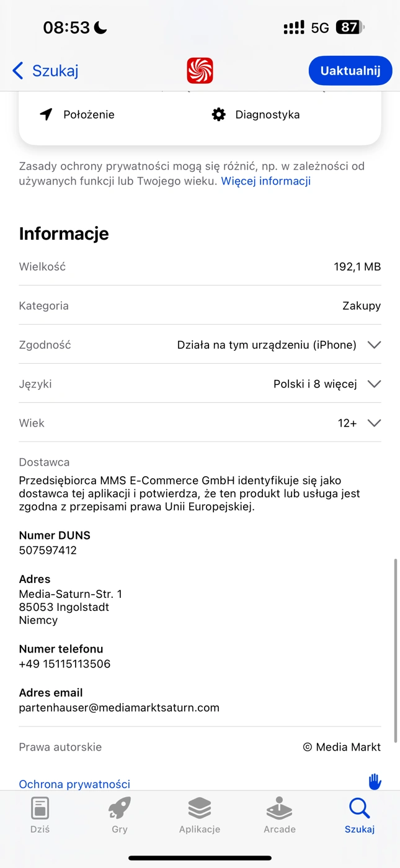Tap the MediaMarkt app icon in header
The width and height of the screenshot is (400, 868).
[200, 71]
